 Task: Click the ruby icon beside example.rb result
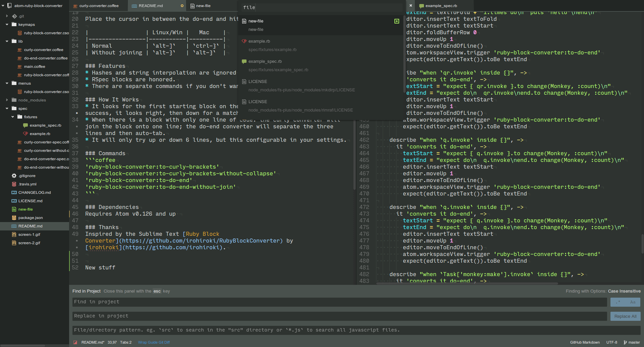[244, 41]
